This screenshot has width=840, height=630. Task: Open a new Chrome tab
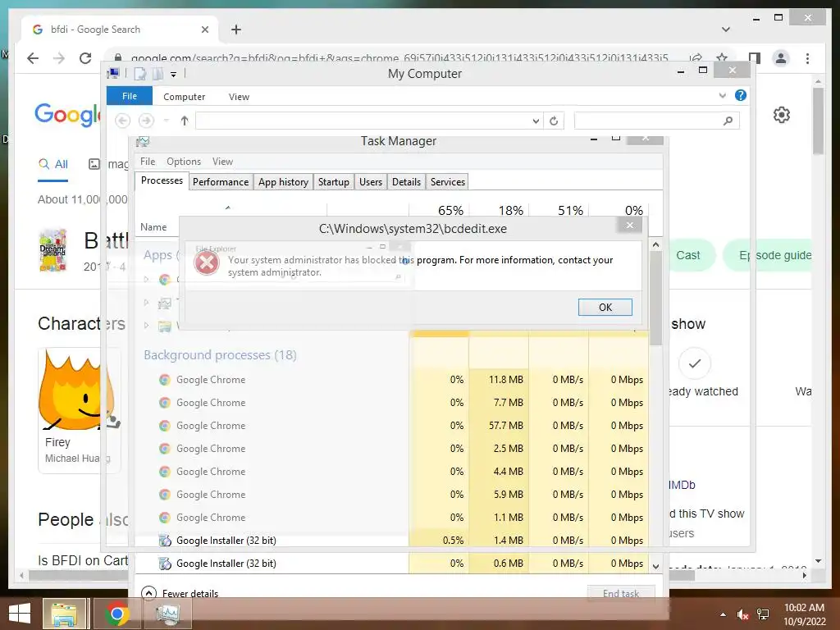click(x=236, y=30)
